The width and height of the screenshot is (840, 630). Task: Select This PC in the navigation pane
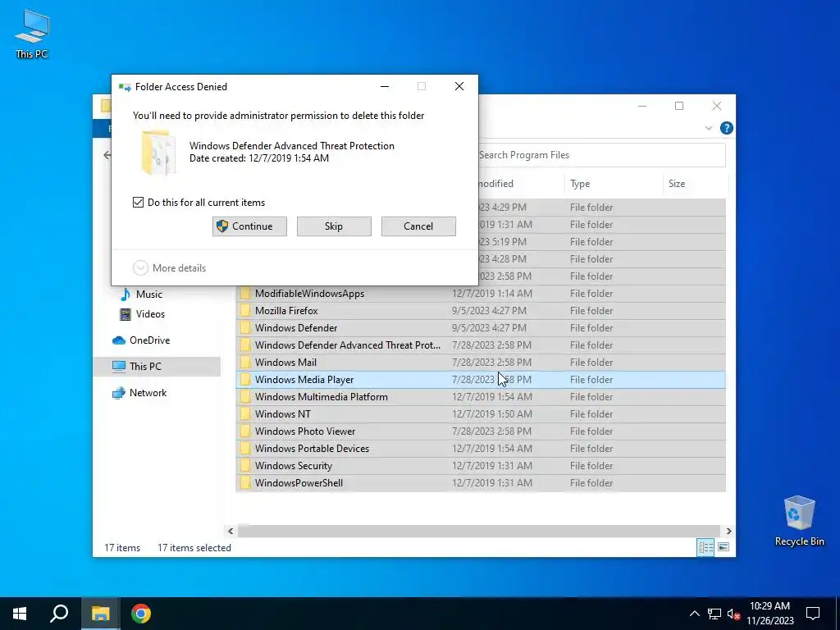pyautogui.click(x=157, y=367)
